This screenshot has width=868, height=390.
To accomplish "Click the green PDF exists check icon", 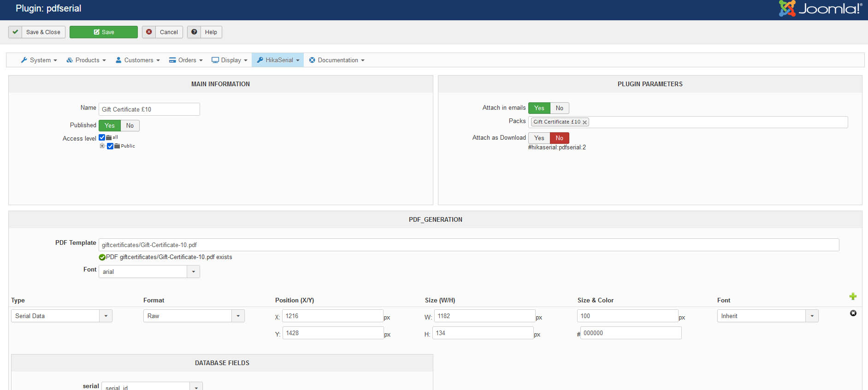I will (102, 257).
